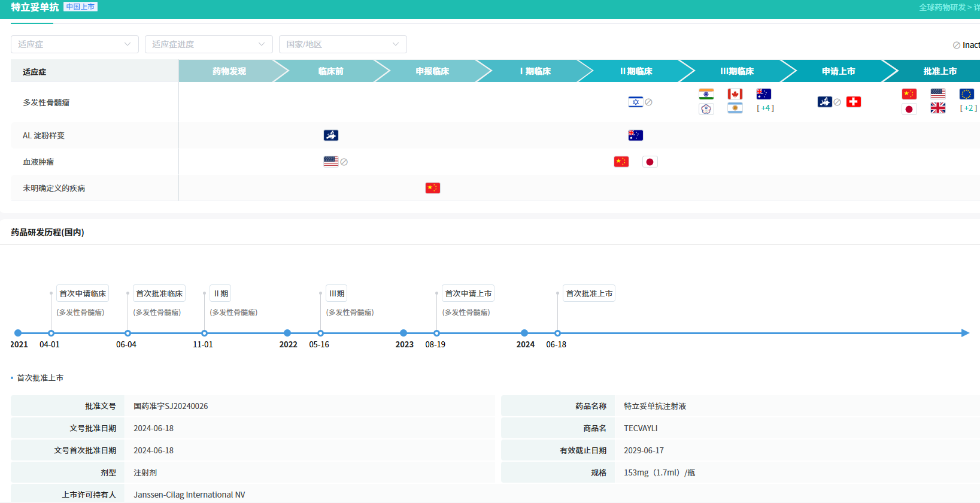Go to 全球药物研发 breadcrumb link
The height and width of the screenshot is (503, 980).
point(942,7)
